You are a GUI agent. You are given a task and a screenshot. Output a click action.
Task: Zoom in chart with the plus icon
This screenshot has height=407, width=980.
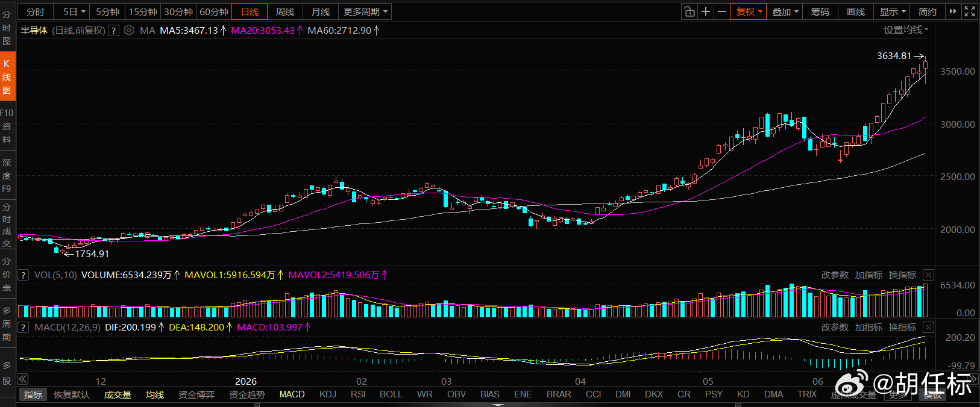[706, 11]
